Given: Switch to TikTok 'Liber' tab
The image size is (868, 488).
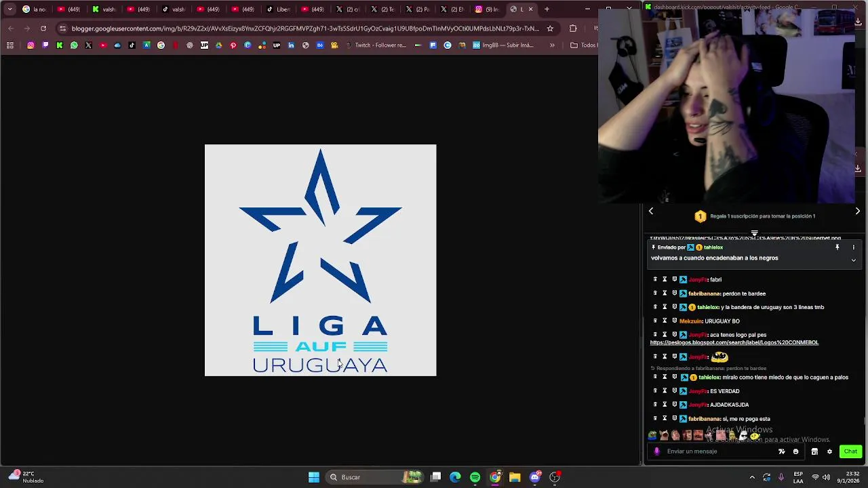Looking at the screenshot, I should pyautogui.click(x=278, y=9).
